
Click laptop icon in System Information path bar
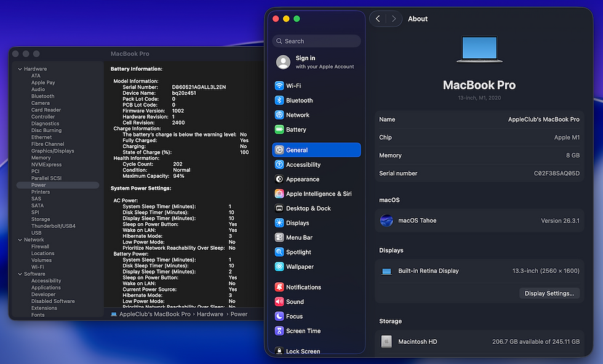click(114, 314)
